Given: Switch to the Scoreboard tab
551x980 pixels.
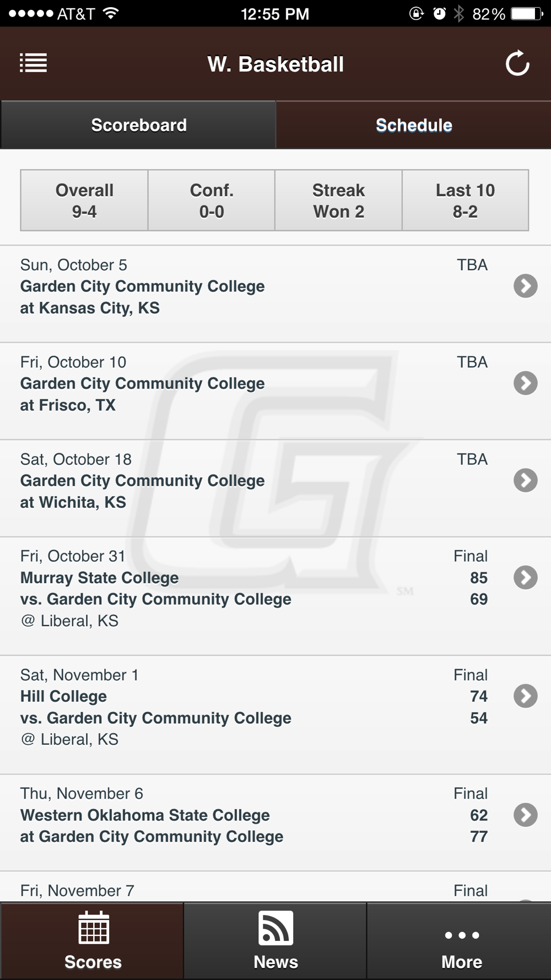Looking at the screenshot, I should point(138,125).
